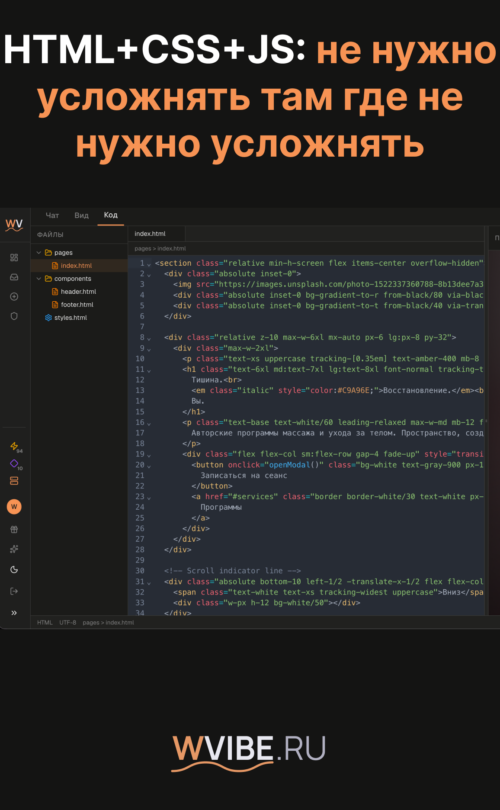
Task: Open the inbox tray icon
Action: coord(14,277)
